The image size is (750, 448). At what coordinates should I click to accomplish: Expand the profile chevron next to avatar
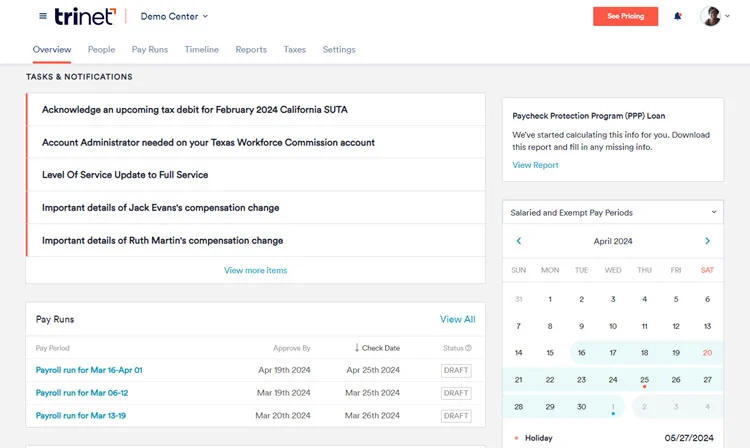pyautogui.click(x=728, y=16)
